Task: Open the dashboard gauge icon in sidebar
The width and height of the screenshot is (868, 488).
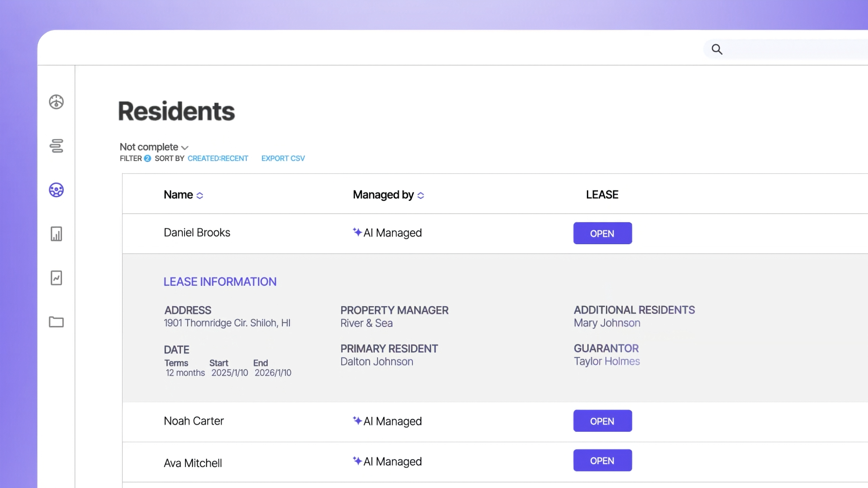Action: coord(56,102)
